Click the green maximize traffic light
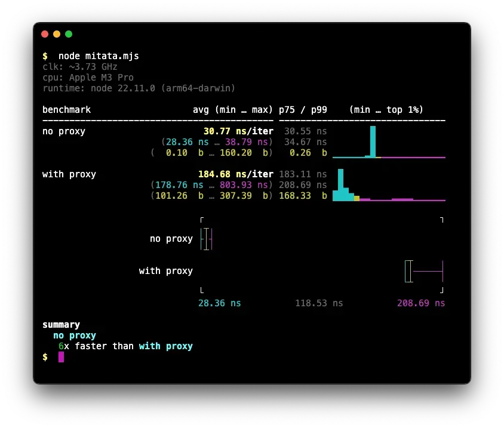 click(68, 34)
